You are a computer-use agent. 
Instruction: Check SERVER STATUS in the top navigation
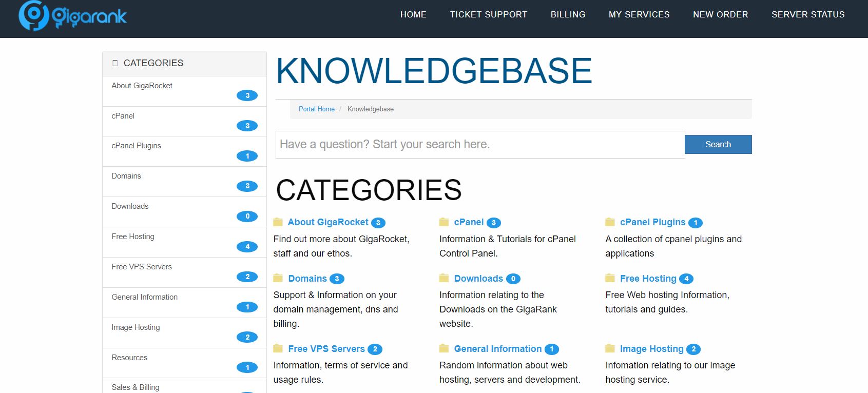tap(808, 14)
